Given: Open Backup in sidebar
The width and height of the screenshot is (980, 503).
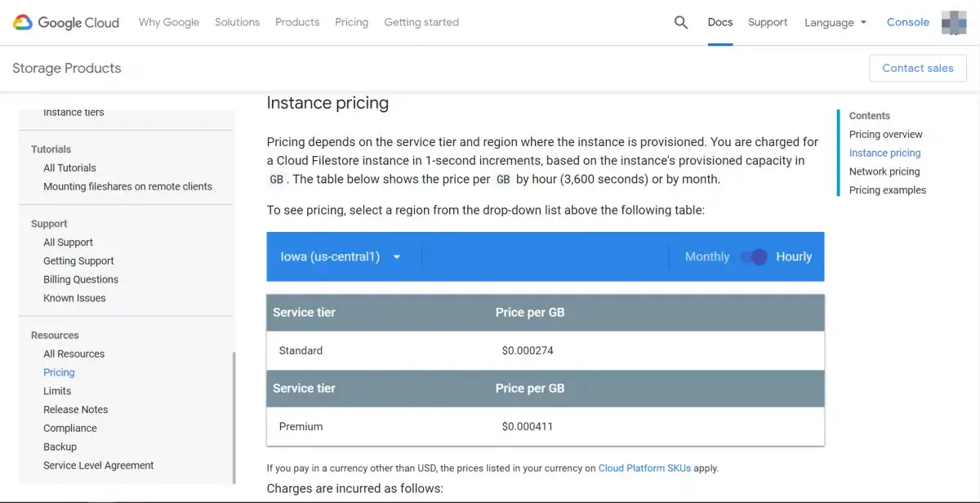Looking at the screenshot, I should coord(60,447).
